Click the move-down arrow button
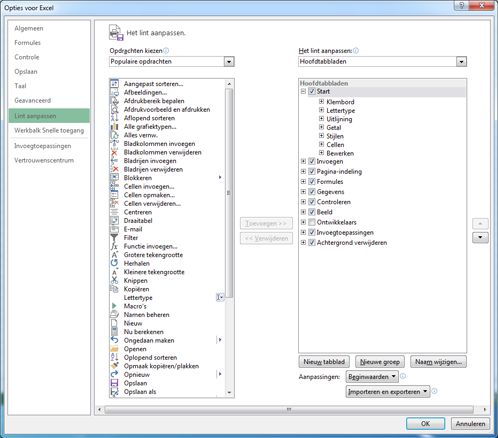Viewport: 498px width, 438px height. 480,237
